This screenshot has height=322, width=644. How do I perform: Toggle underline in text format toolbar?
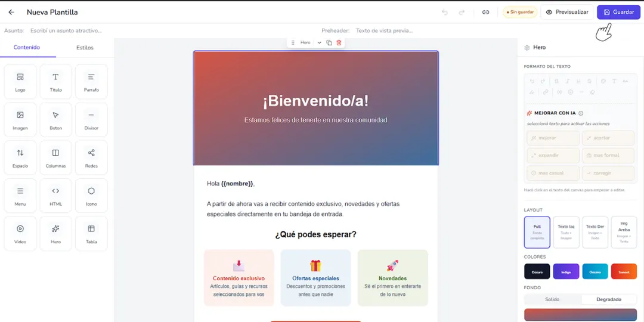point(578,81)
